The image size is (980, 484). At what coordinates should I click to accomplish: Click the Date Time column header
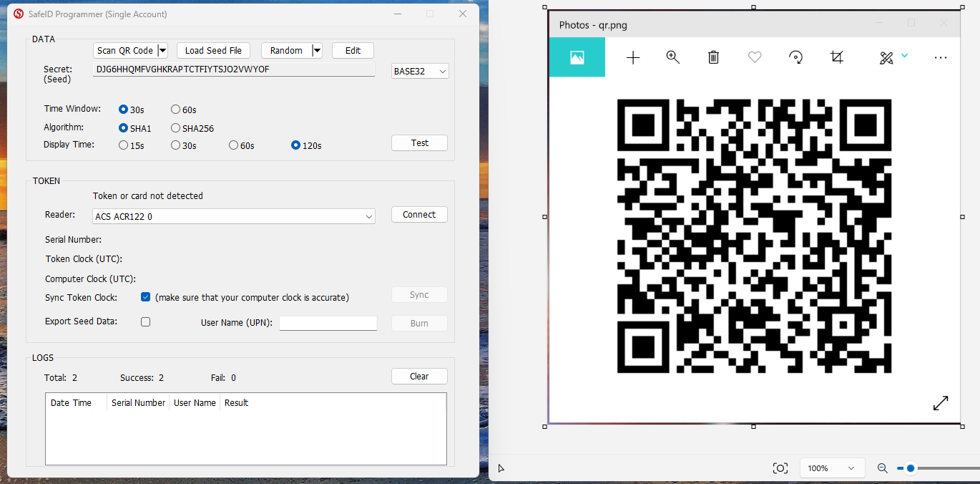pos(76,403)
